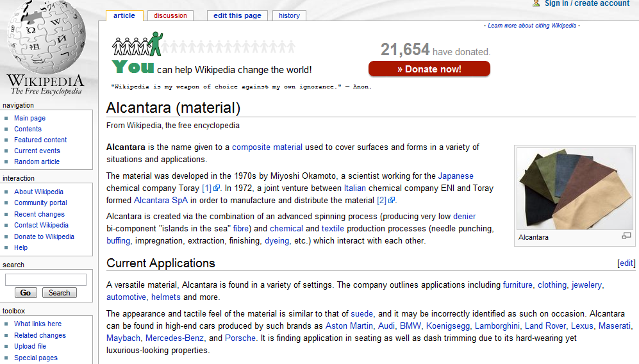Screen dimensions: 639x364
Task: Click the Search button in sidebar
Action: 59,293
